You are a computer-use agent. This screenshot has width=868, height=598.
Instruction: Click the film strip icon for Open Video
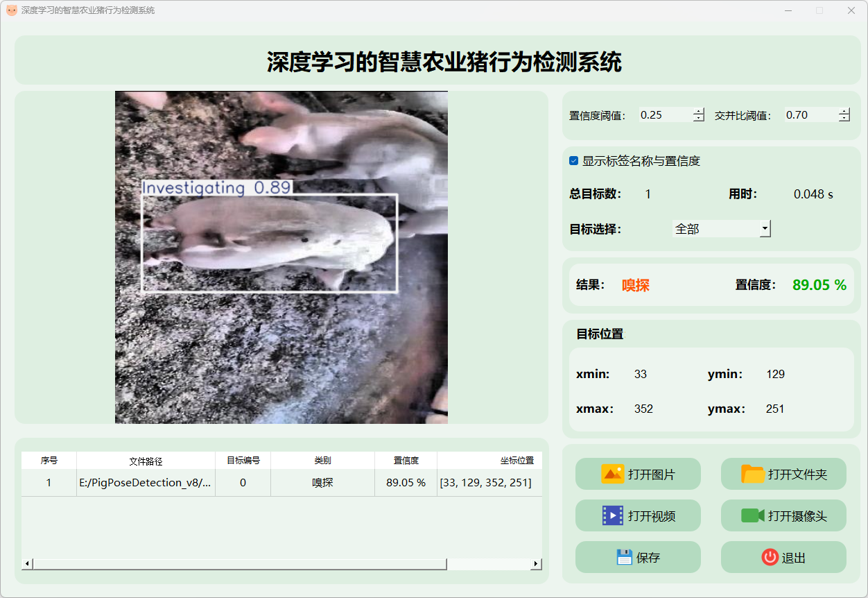[613, 516]
